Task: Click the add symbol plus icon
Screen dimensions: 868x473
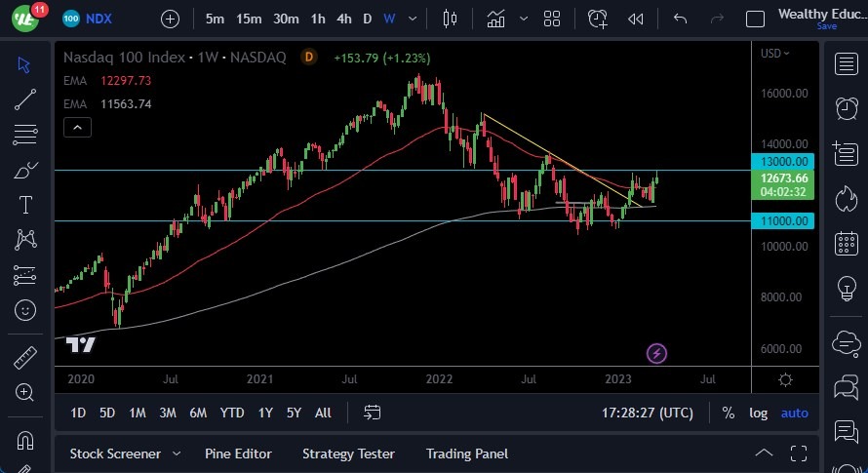Action: pyautogui.click(x=170, y=19)
